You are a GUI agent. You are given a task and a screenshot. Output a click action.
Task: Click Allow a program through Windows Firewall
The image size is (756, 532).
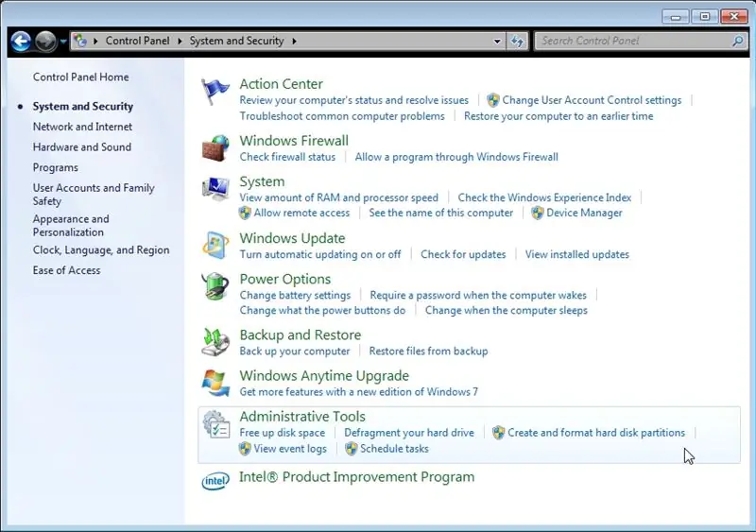pyautogui.click(x=456, y=157)
